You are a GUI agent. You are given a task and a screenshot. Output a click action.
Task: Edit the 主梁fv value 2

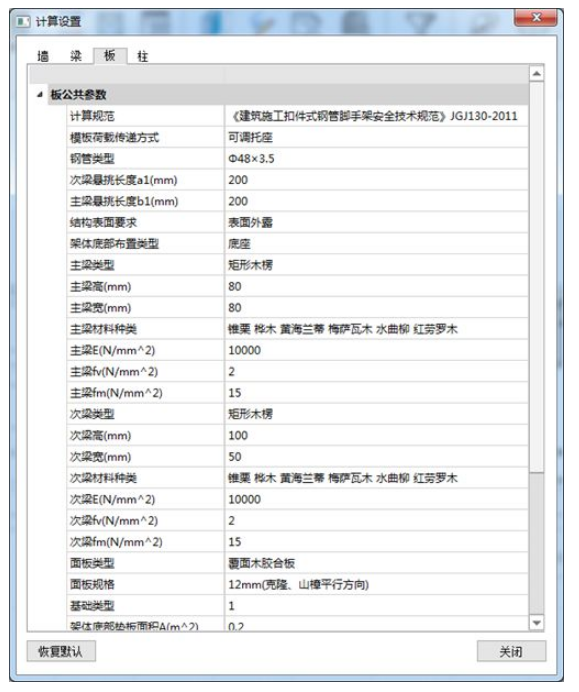point(376,372)
